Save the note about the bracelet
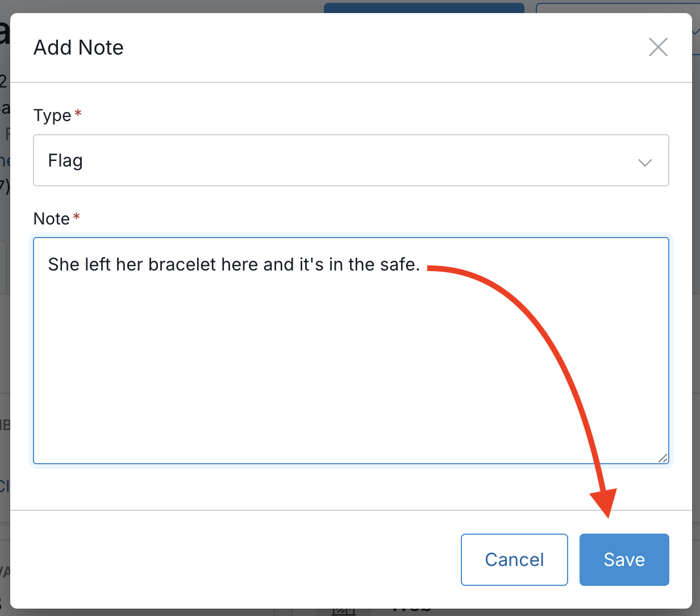Viewport: 700px width, 616px height. 624,559
